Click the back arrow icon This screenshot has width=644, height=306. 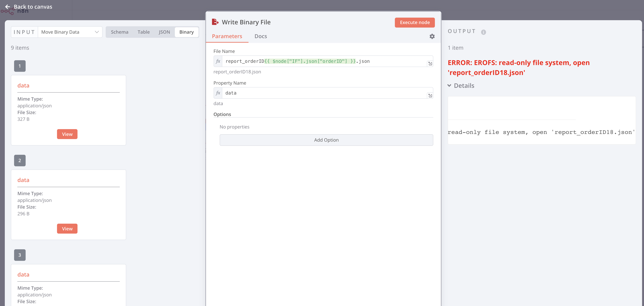[x=8, y=7]
